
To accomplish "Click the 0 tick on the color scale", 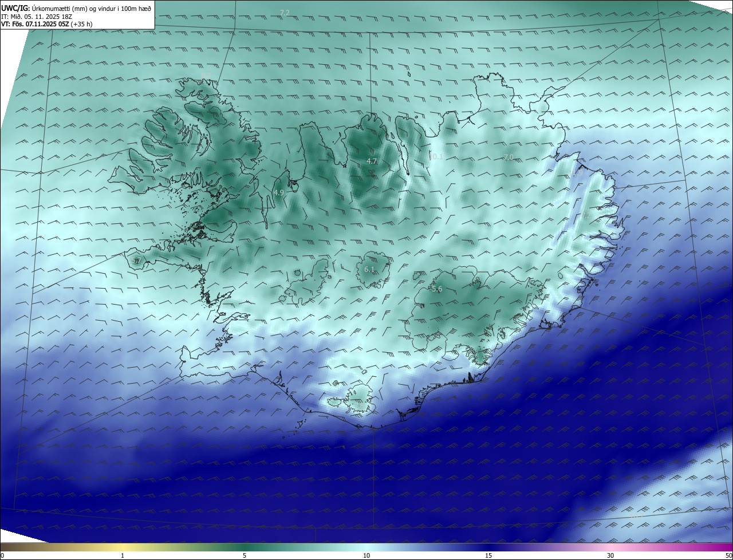I will click(2, 555).
